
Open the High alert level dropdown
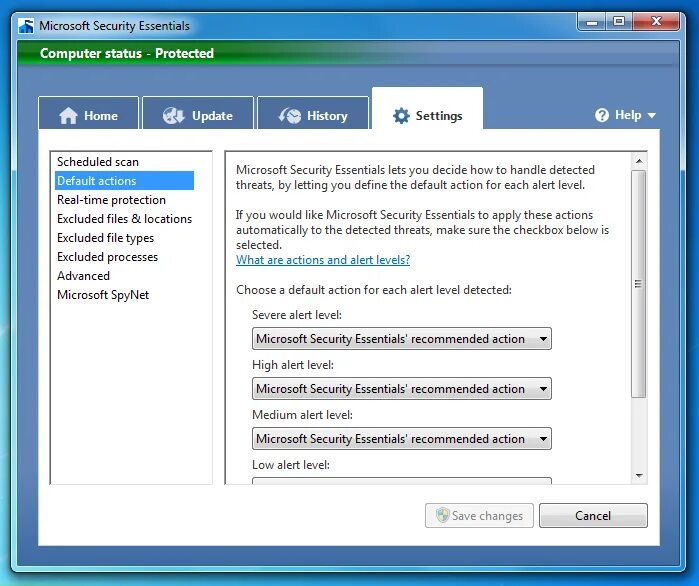coord(402,389)
